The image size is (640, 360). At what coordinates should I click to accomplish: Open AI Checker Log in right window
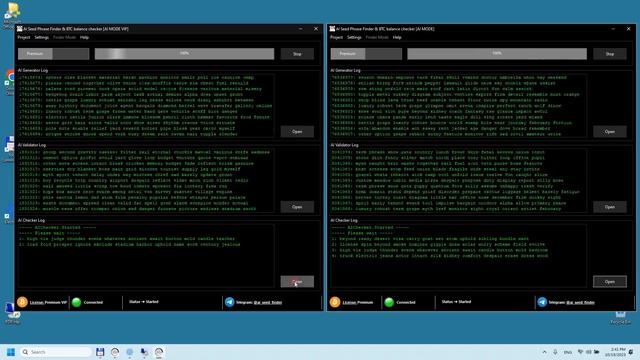[x=610, y=281]
